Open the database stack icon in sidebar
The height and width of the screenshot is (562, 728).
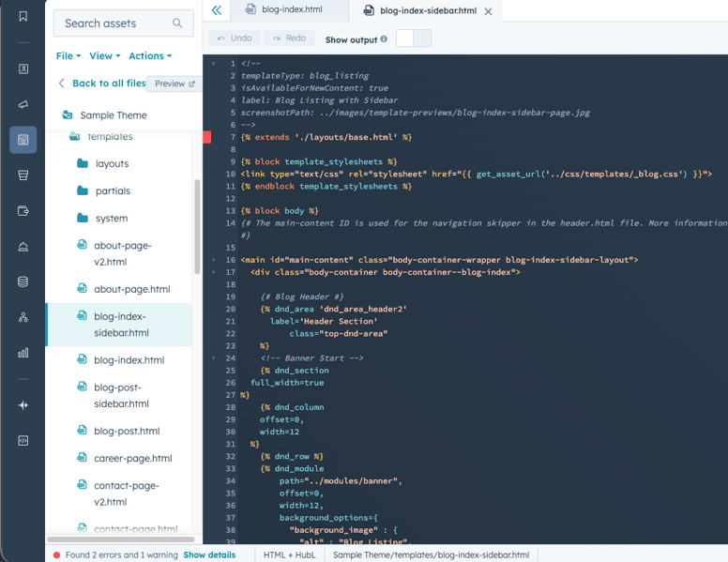[23, 281]
